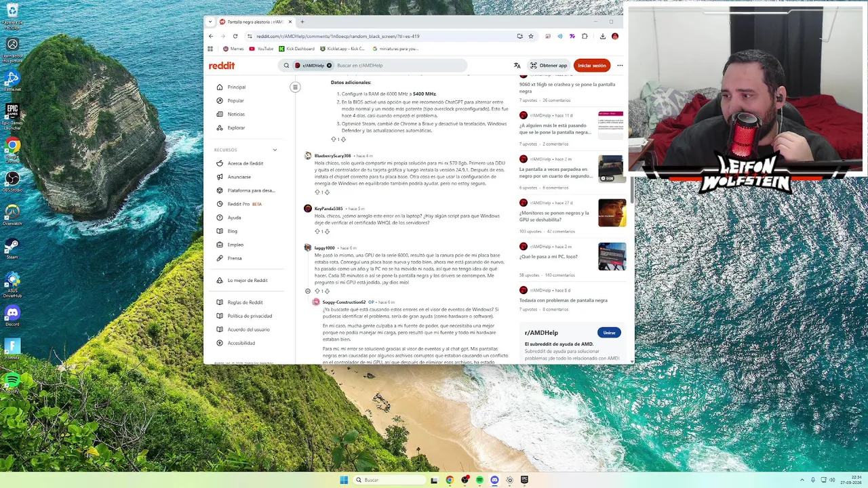
Task: Click the Chrome profile avatar
Action: pyautogui.click(x=615, y=36)
